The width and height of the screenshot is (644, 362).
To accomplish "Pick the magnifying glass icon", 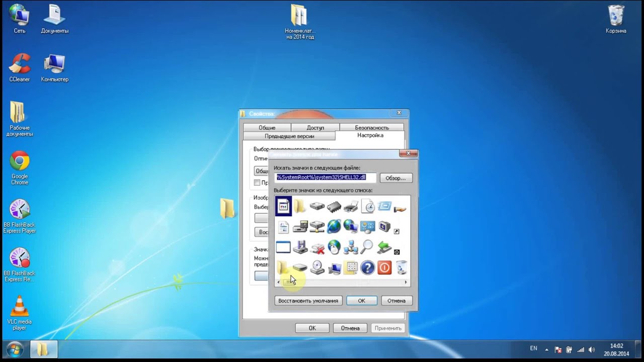I will (x=367, y=247).
